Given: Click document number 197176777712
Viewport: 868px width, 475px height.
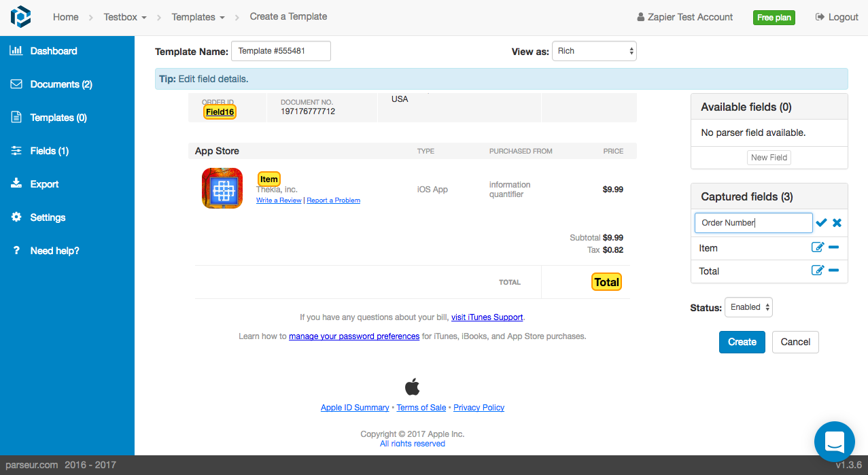Looking at the screenshot, I should (x=308, y=111).
